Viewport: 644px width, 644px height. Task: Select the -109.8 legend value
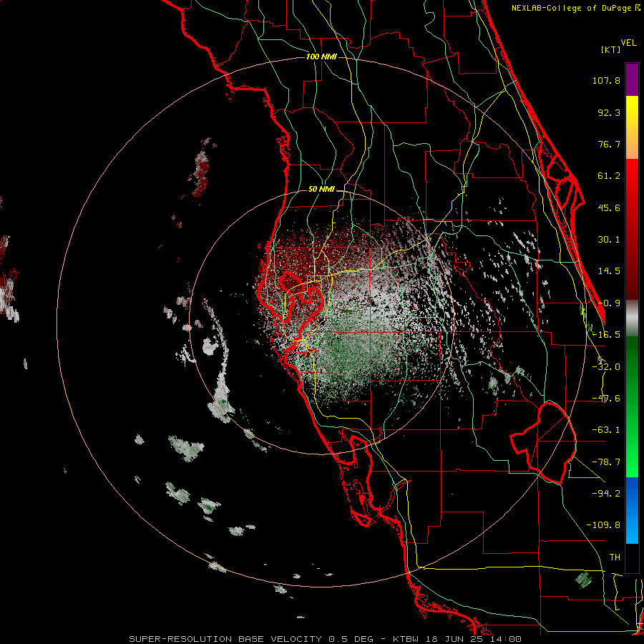[x=603, y=525]
